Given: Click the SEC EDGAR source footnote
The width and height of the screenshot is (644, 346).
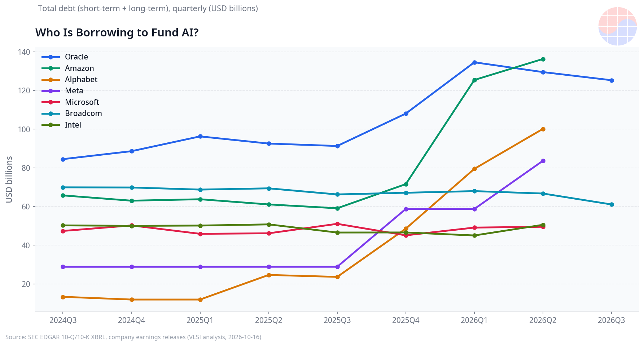Looking at the screenshot, I should pos(133,337).
